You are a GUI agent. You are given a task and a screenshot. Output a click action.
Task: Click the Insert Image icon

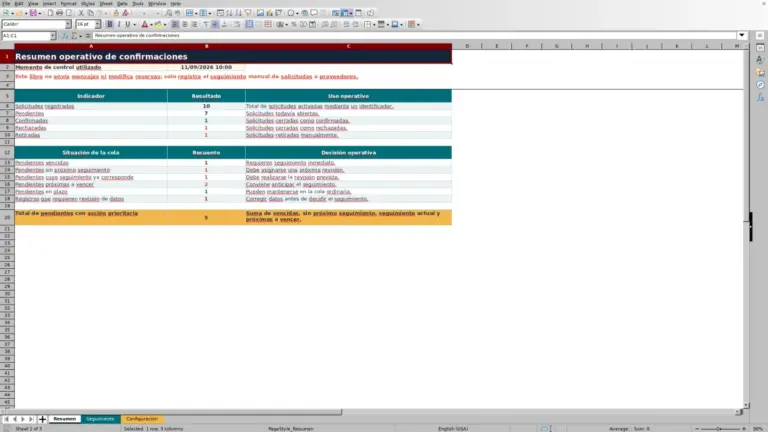(x=260, y=13)
